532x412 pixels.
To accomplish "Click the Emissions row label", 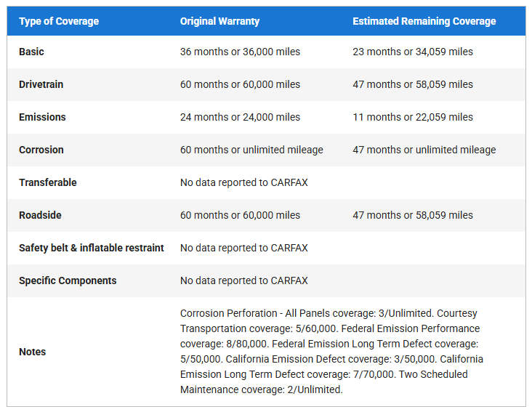I will [x=42, y=117].
